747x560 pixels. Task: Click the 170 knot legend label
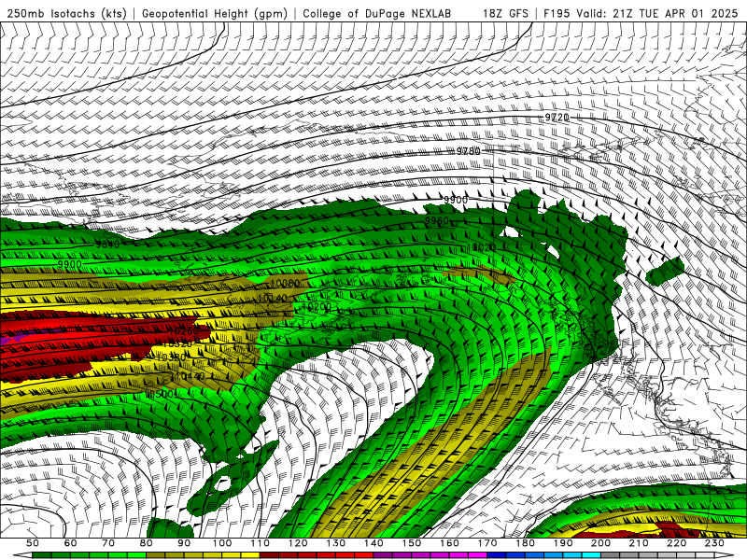[487, 543]
